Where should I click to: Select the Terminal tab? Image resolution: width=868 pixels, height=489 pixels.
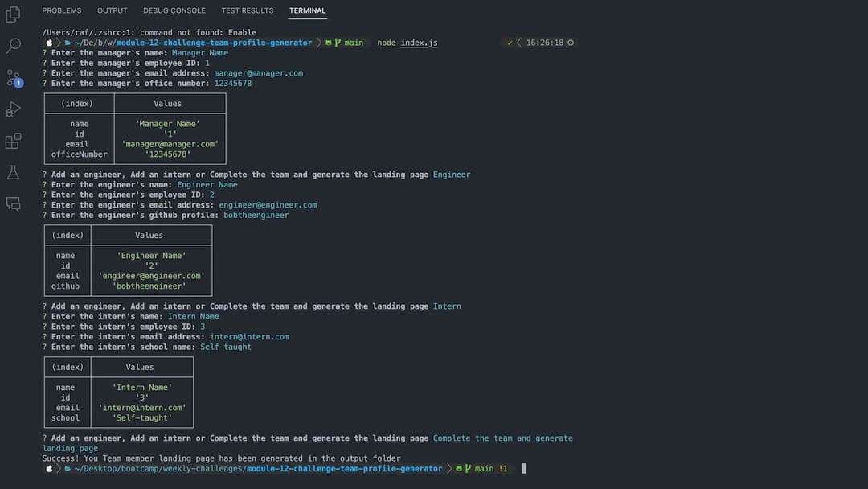(x=308, y=10)
